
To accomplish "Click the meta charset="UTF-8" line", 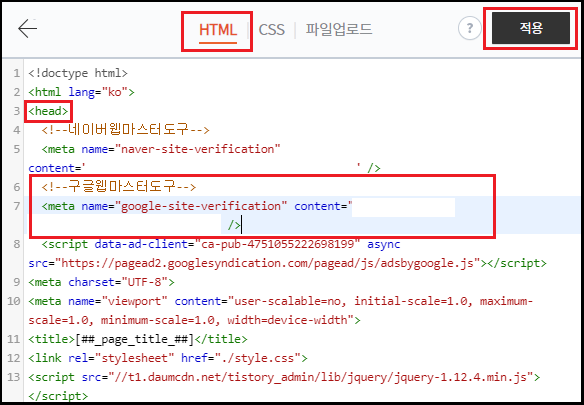I will coord(101,282).
